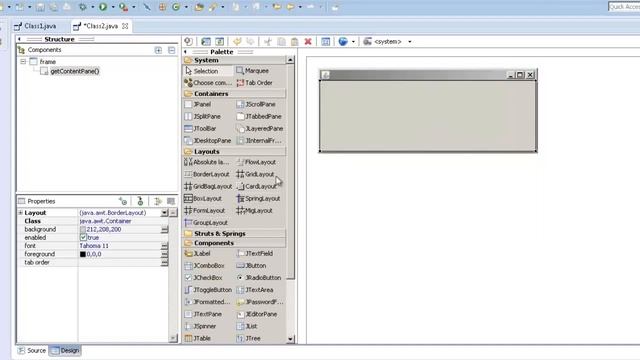
Task: Pick JSplitPane container
Action: click(202, 116)
